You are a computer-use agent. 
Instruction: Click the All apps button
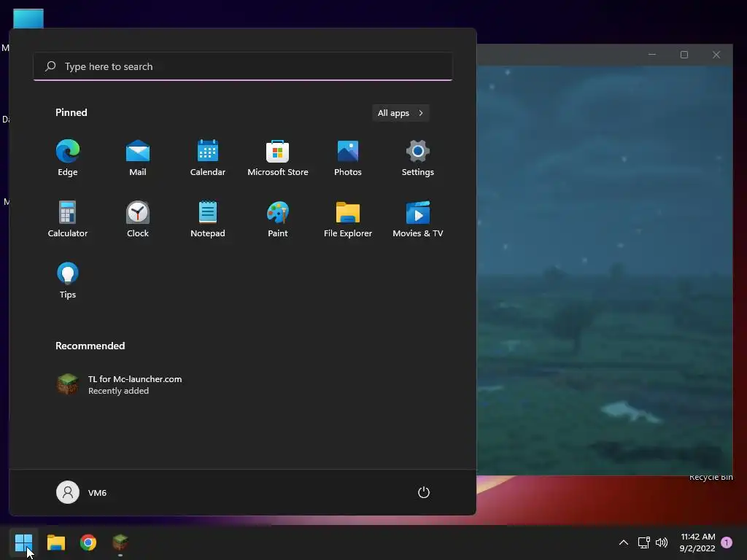click(400, 113)
